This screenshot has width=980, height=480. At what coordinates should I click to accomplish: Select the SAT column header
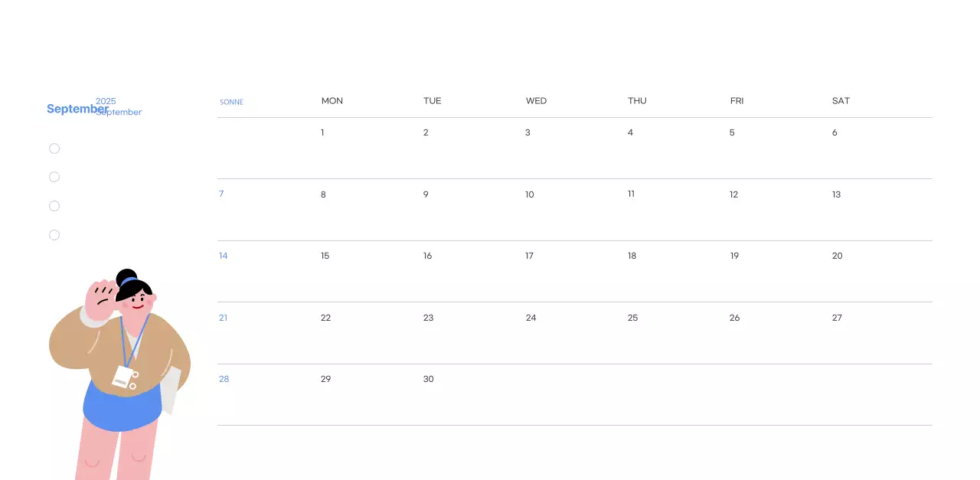tap(841, 101)
